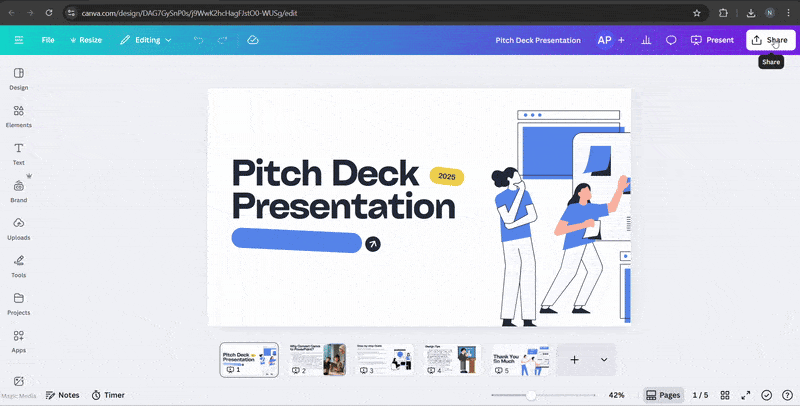Open analytics bar chart icon
This screenshot has height=406, width=800.
click(x=646, y=40)
